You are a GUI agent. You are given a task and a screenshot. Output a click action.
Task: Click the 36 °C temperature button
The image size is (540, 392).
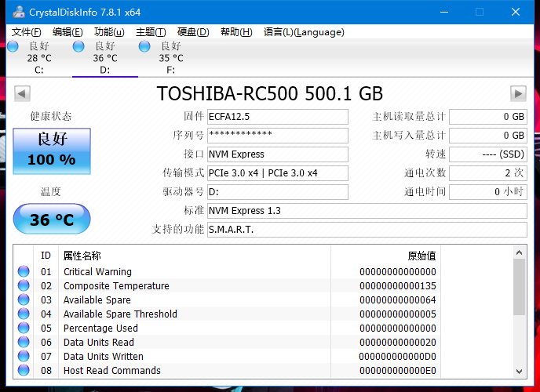tap(52, 219)
